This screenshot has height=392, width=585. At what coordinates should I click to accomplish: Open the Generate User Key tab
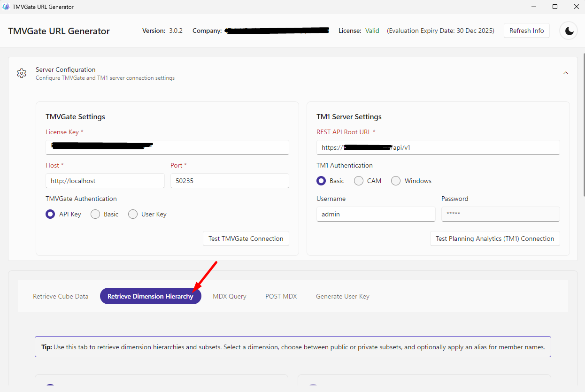coord(343,296)
